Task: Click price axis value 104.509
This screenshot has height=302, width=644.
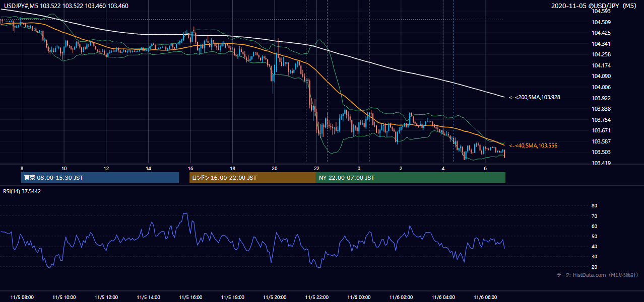Action: (x=601, y=22)
